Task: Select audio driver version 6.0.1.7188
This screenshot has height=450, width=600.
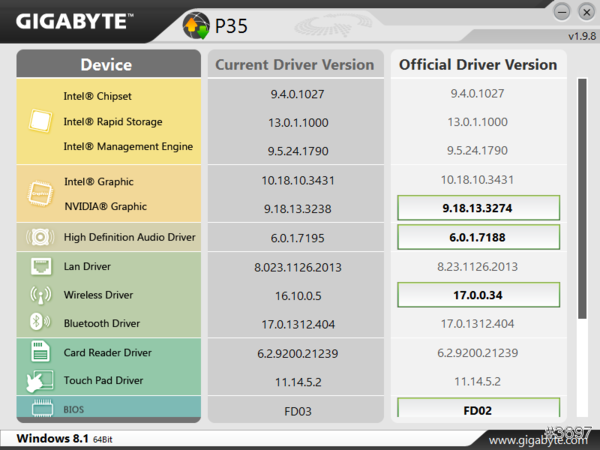Action: click(x=477, y=237)
